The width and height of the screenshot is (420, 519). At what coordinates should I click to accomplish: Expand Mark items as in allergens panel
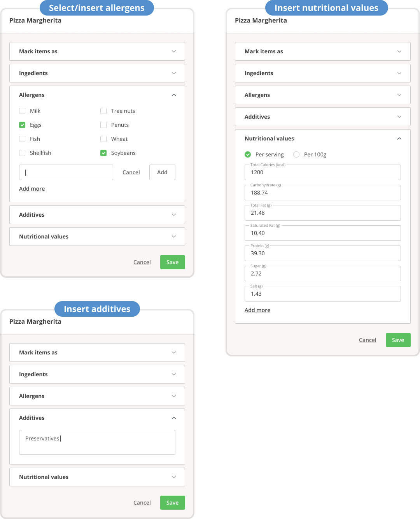pyautogui.click(x=97, y=51)
